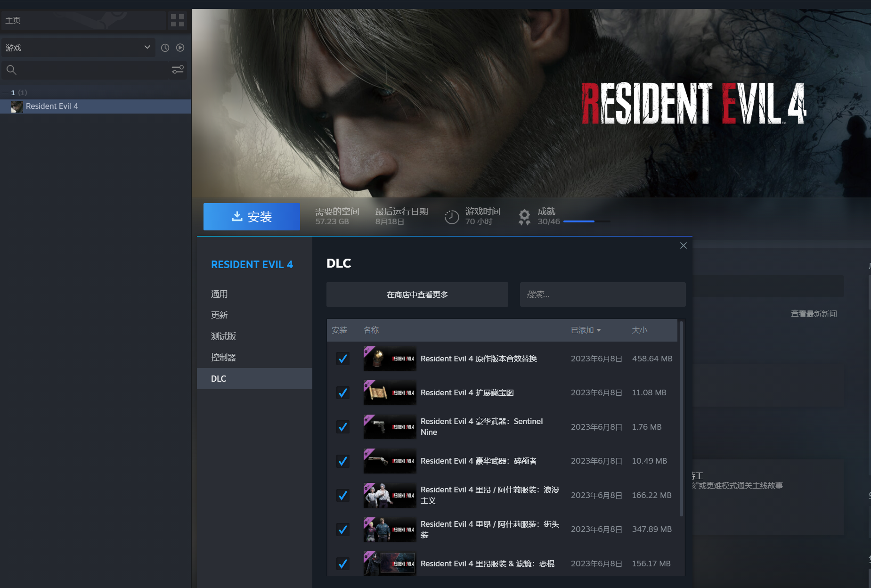Open the 游戏 category dropdown

(x=78, y=48)
